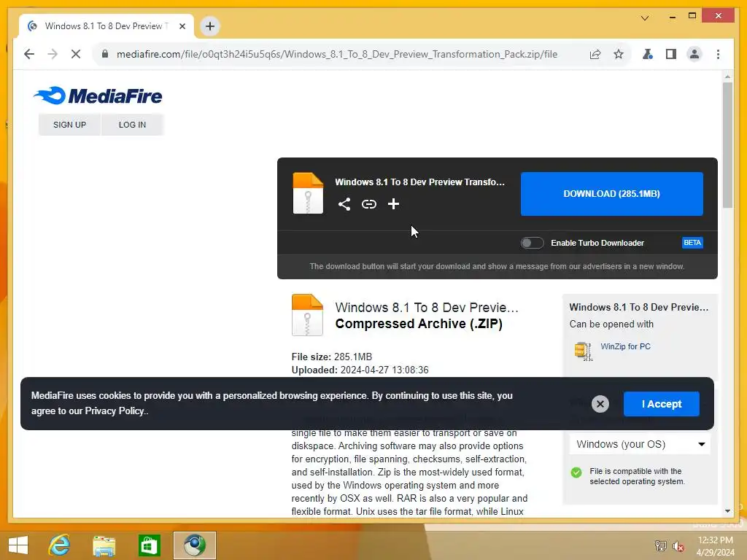Open the WinZip for PC link
This screenshot has height=560, width=747.
[x=625, y=346]
